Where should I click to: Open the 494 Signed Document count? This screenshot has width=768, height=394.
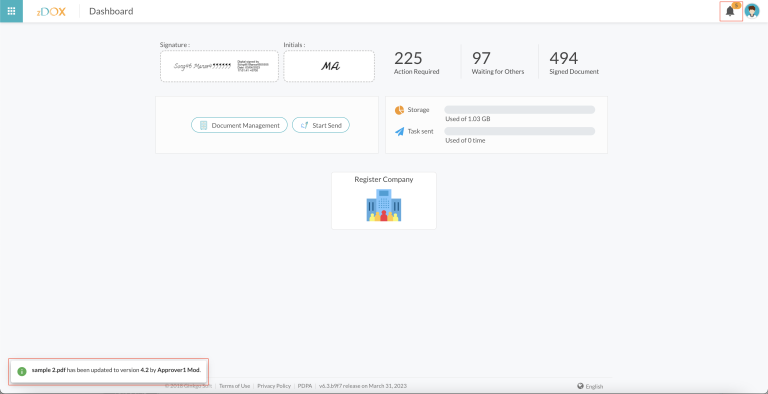[574, 63]
